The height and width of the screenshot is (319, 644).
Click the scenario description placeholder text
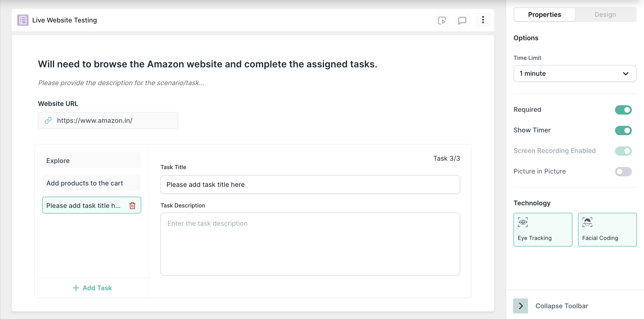pyautogui.click(x=121, y=83)
